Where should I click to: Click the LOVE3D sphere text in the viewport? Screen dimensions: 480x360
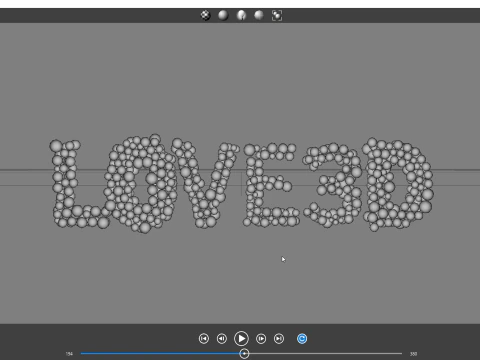click(x=242, y=183)
